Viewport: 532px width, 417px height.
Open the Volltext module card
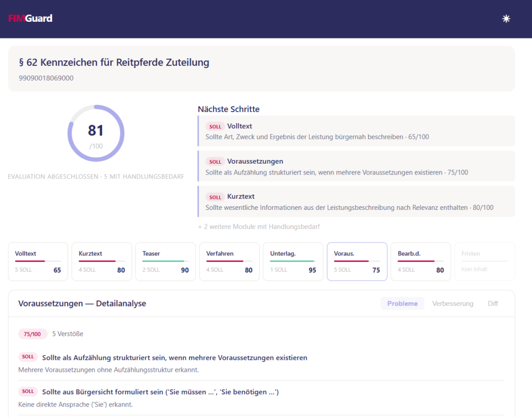coord(38,261)
